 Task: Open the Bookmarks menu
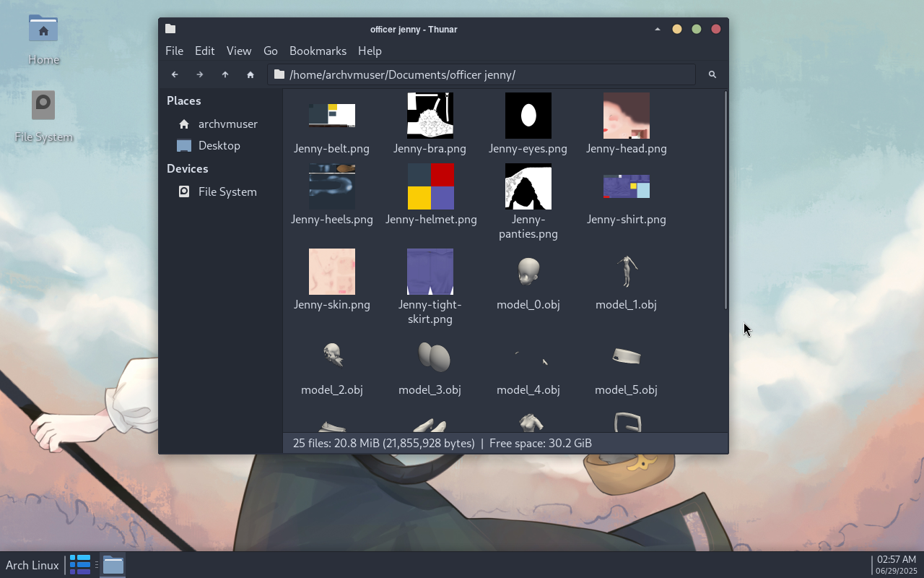click(318, 51)
